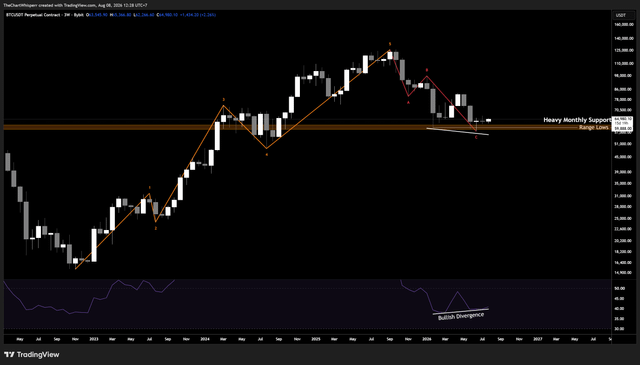Click the 2025 label on time axis

[x=316, y=339]
